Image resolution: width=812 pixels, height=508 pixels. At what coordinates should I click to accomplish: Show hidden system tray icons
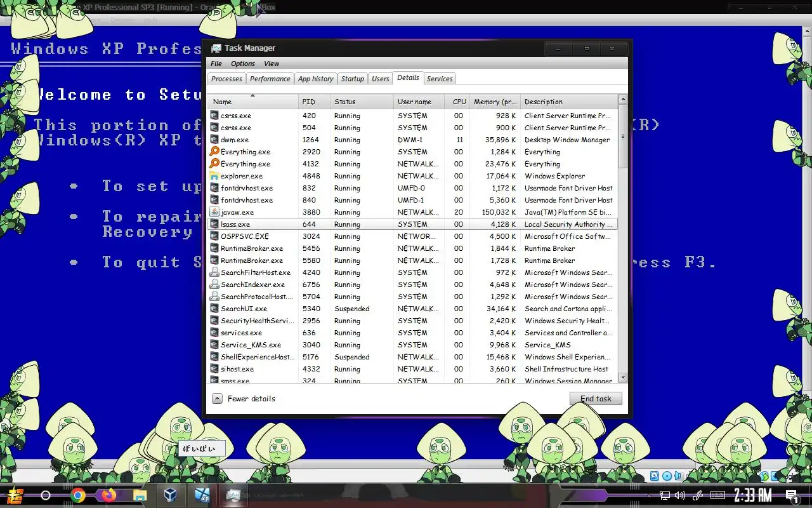(x=648, y=495)
